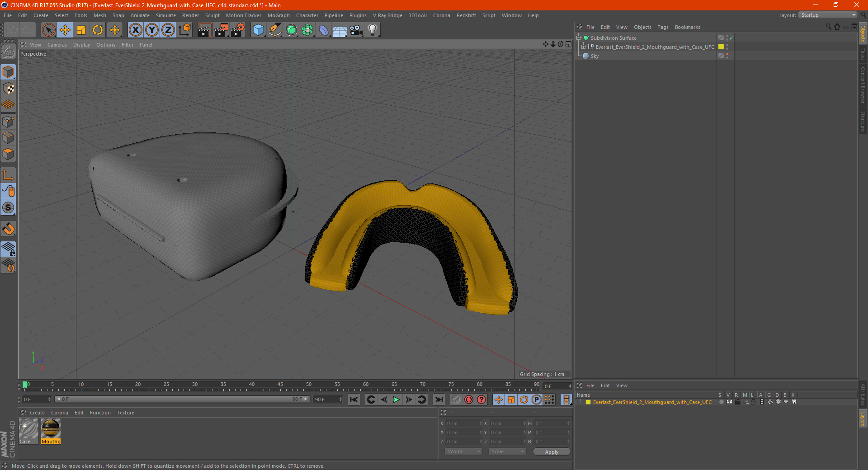The width and height of the screenshot is (868, 470).
Task: Enable Edges mode
Action: [x=8, y=138]
